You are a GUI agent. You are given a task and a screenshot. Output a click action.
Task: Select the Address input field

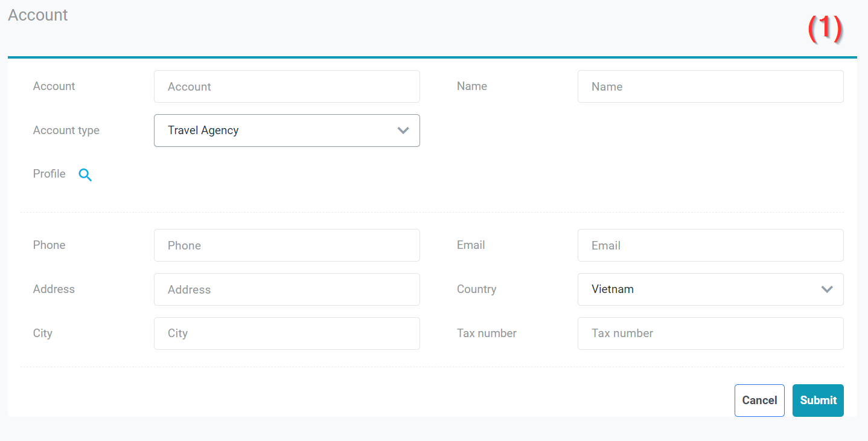click(x=286, y=289)
